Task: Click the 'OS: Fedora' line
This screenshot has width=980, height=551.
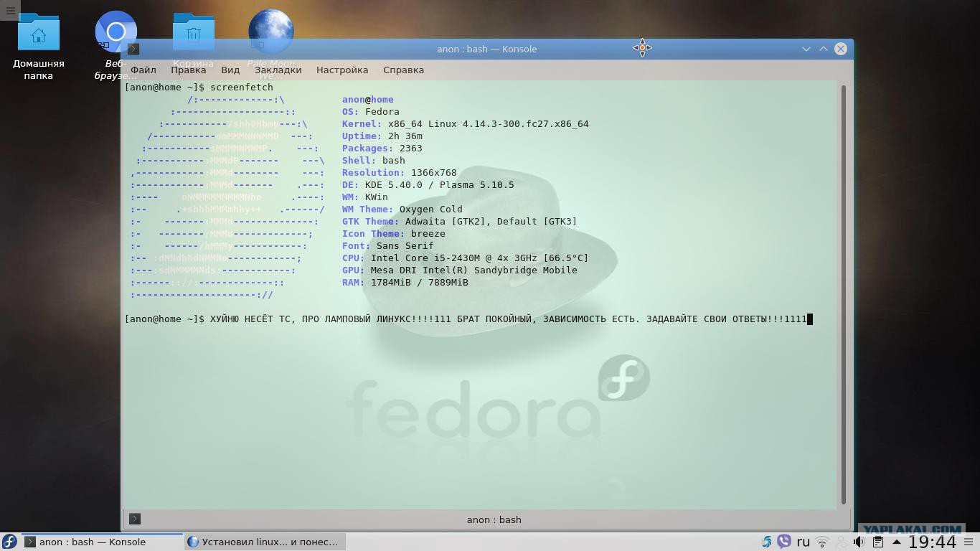Action: 371,112
